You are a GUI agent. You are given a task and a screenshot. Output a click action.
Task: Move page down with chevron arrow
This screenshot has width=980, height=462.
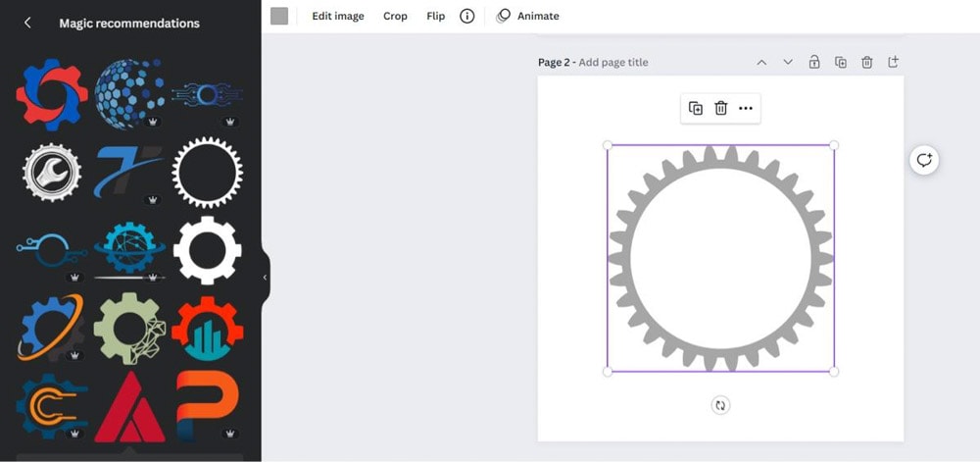pyautogui.click(x=788, y=62)
